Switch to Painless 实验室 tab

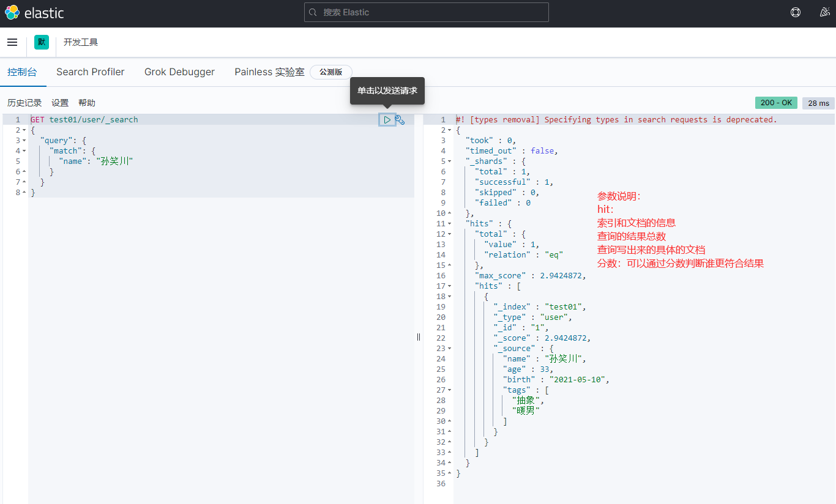click(x=269, y=72)
